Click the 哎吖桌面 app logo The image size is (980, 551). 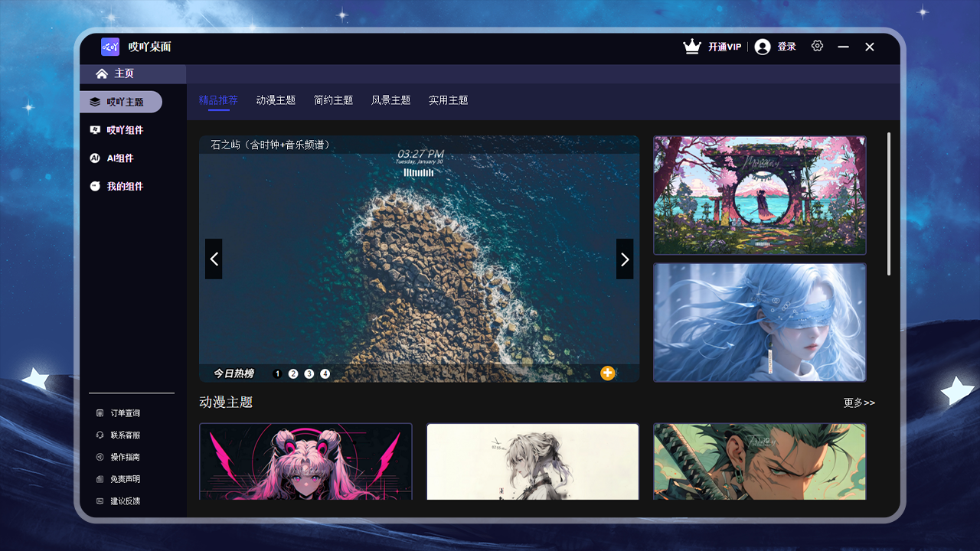(110, 47)
